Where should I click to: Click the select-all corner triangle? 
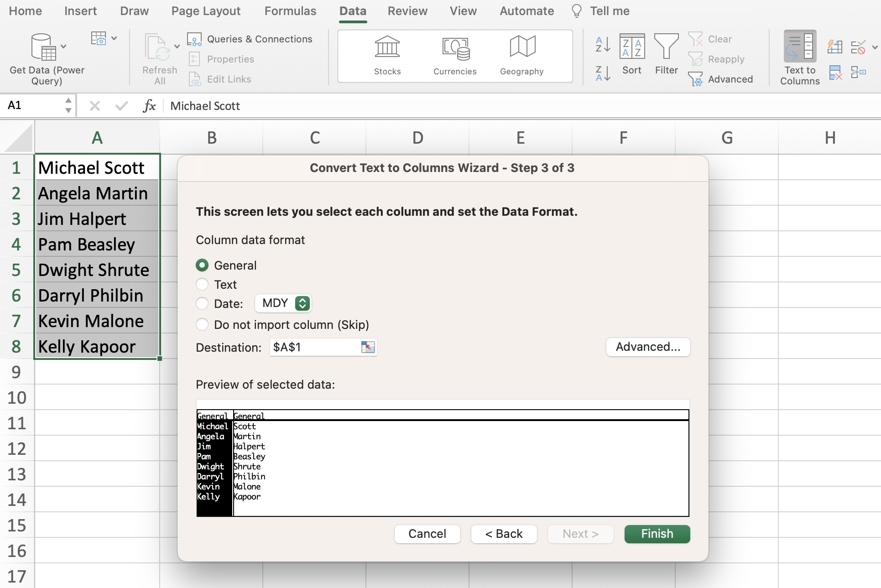[x=18, y=138]
